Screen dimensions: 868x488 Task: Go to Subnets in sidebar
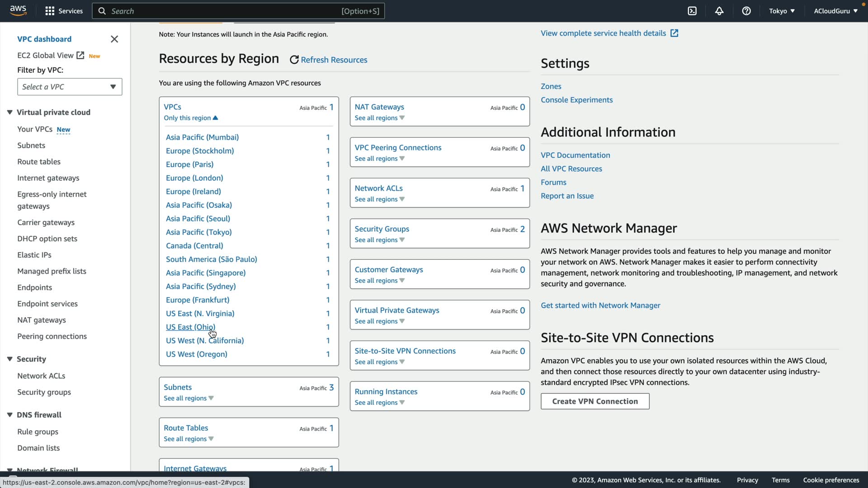(31, 145)
